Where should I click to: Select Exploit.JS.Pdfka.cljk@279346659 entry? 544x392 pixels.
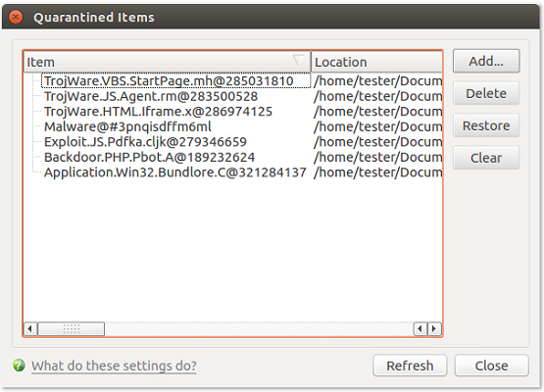tap(145, 142)
